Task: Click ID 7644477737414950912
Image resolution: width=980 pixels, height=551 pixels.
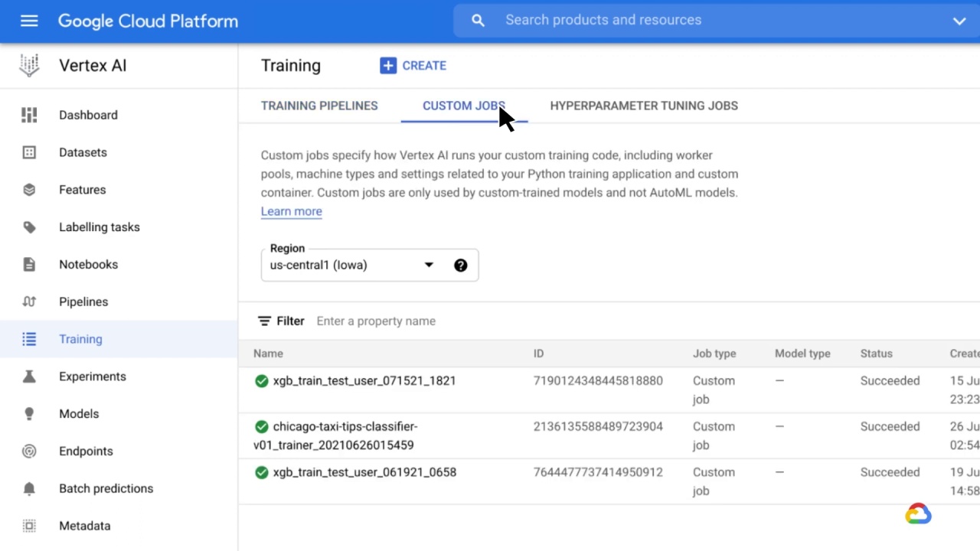Action: 598,473
